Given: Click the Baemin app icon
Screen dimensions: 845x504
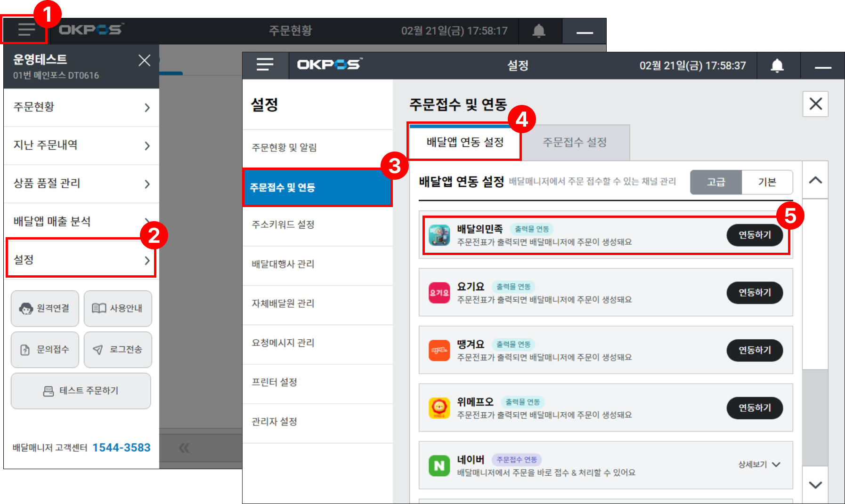Looking at the screenshot, I should click(x=439, y=235).
